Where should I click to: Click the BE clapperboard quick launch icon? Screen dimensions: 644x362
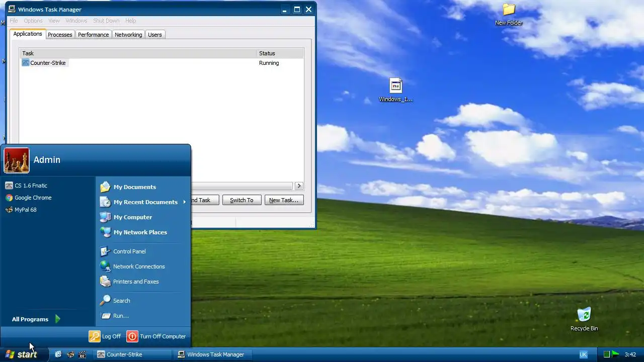pyautogui.click(x=83, y=354)
